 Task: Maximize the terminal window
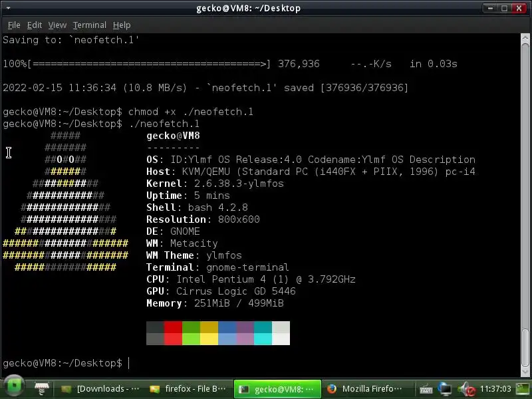tap(505, 8)
